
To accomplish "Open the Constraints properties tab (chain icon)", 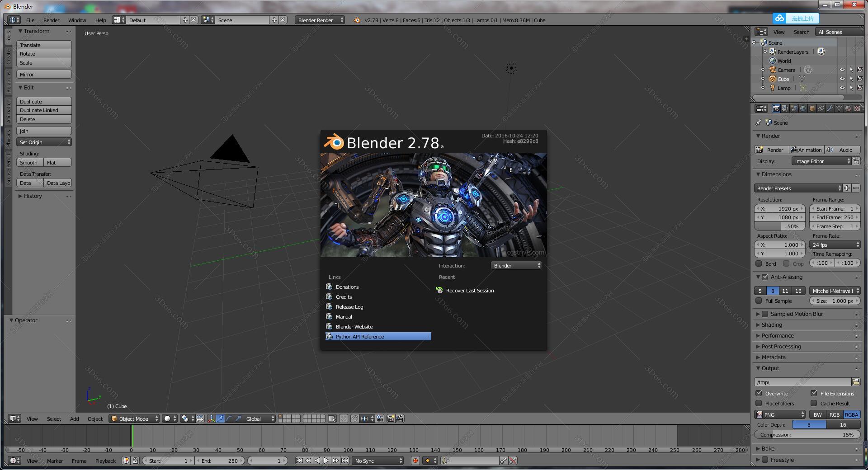I will (x=821, y=108).
